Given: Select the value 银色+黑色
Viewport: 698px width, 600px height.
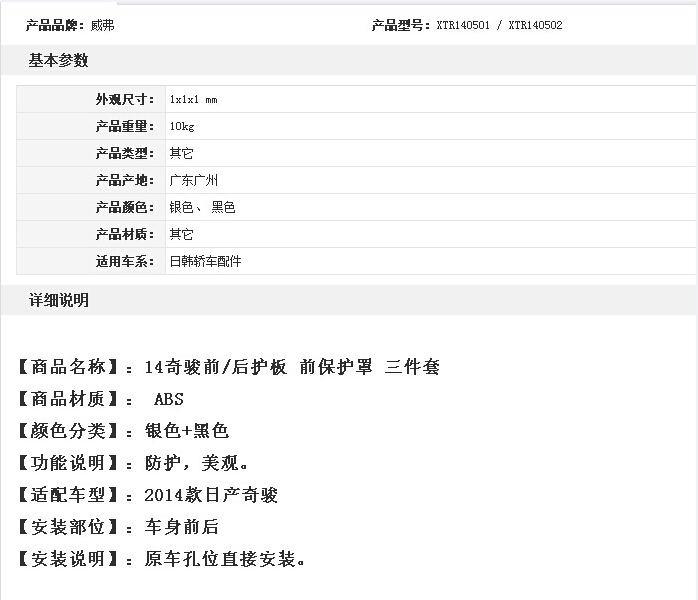Looking at the screenshot, I should (187, 431).
